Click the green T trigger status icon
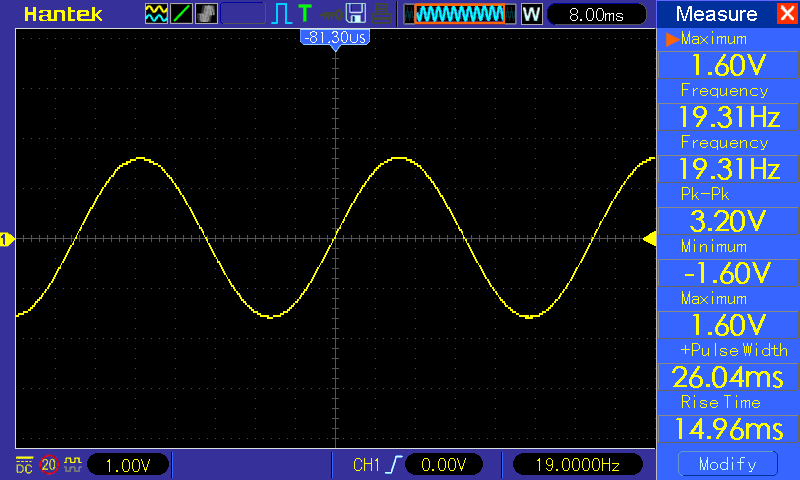The height and width of the screenshot is (480, 800). tap(305, 13)
